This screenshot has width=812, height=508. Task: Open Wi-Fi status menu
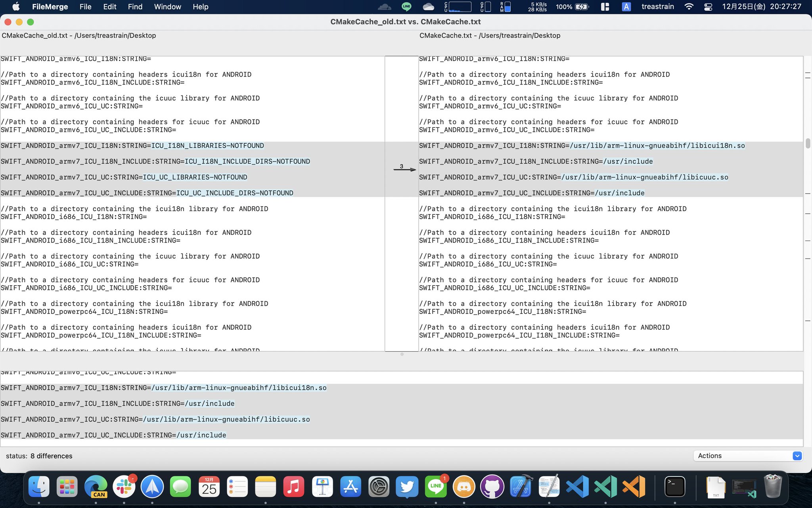coord(689,7)
